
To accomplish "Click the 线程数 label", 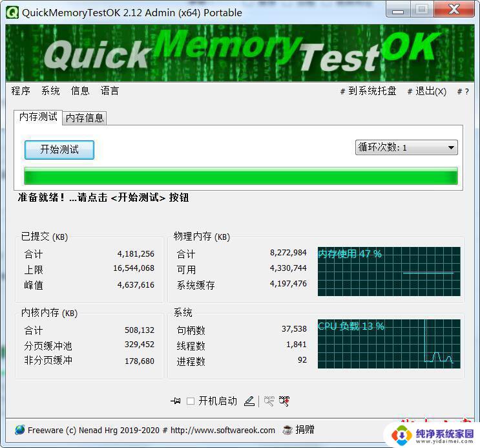I will (x=191, y=346).
